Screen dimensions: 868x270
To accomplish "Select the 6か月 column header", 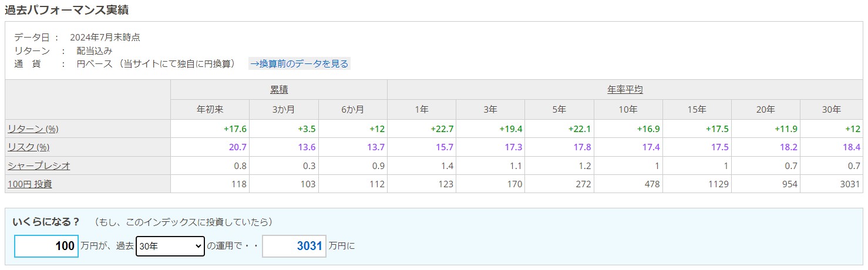I will pos(352,109).
